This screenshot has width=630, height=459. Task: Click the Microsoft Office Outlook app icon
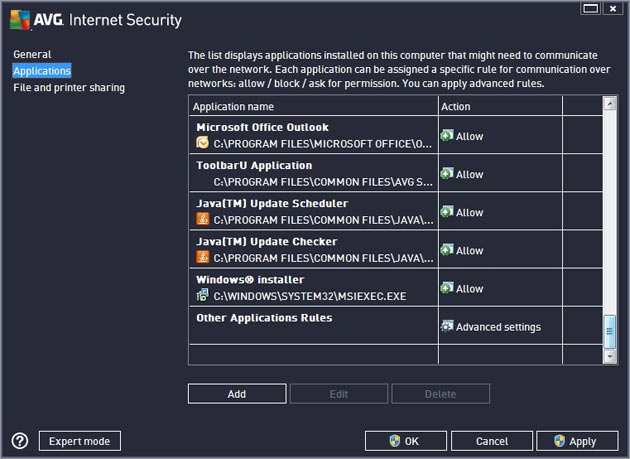[202, 142]
